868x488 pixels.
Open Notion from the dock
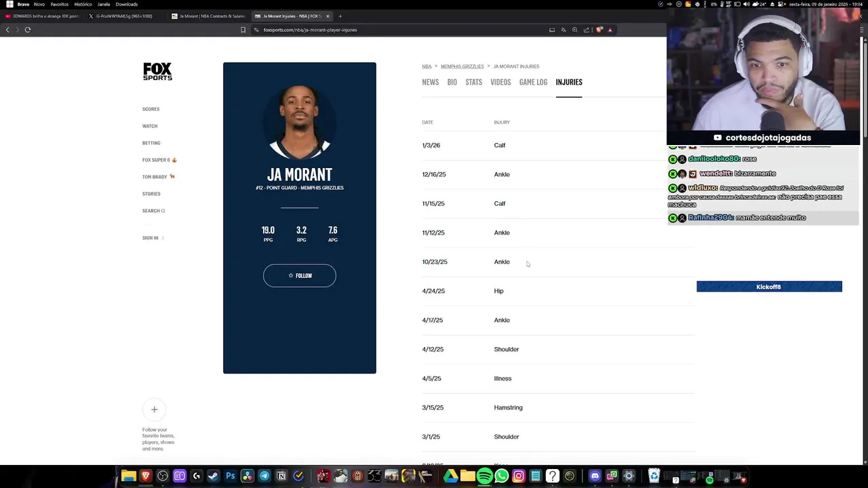281,476
